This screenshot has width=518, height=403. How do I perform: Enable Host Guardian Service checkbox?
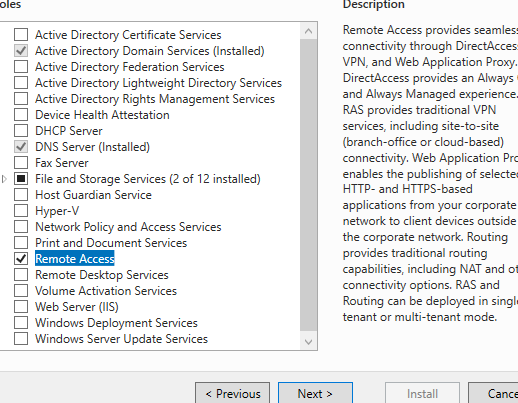(21, 195)
